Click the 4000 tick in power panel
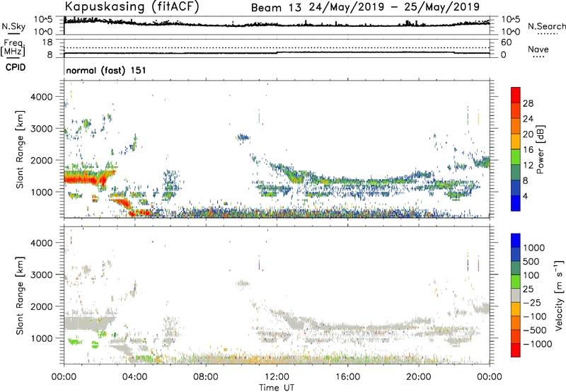This screenshot has width=566, height=392. pos(42,97)
